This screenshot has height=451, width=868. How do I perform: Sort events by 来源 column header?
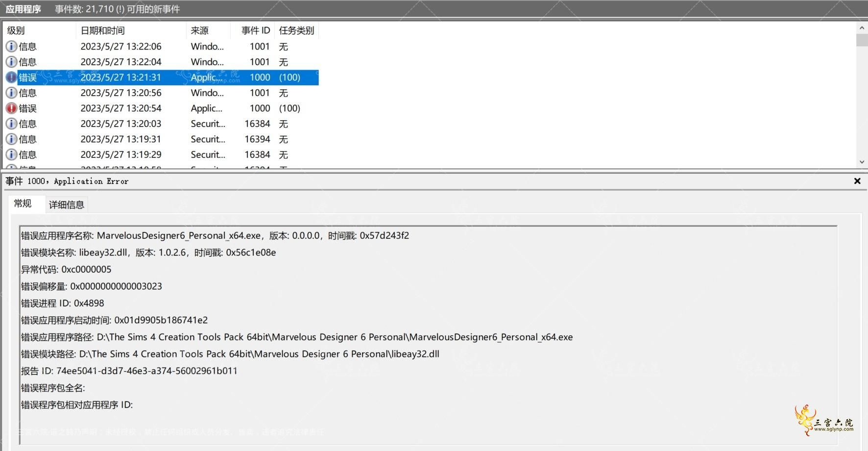(208, 30)
